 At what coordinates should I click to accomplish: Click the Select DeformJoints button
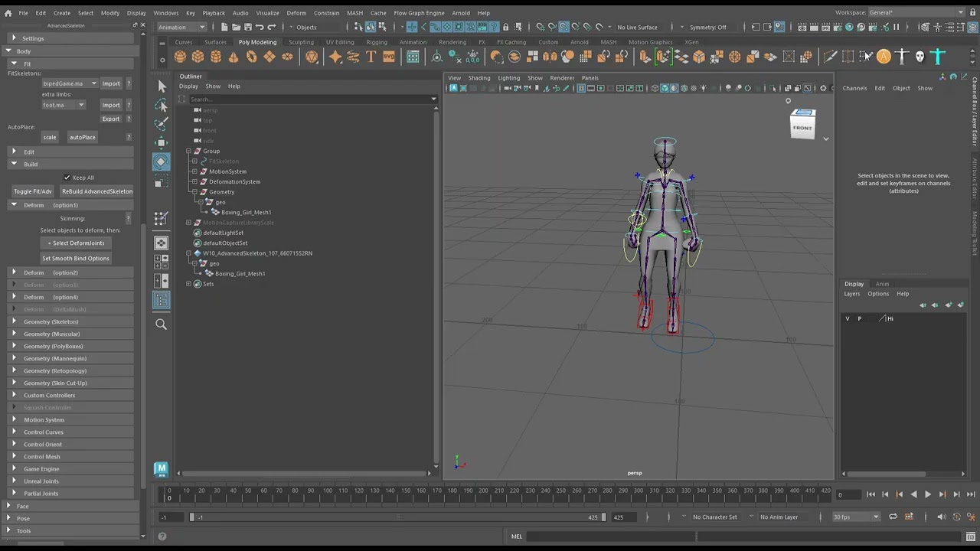click(76, 243)
